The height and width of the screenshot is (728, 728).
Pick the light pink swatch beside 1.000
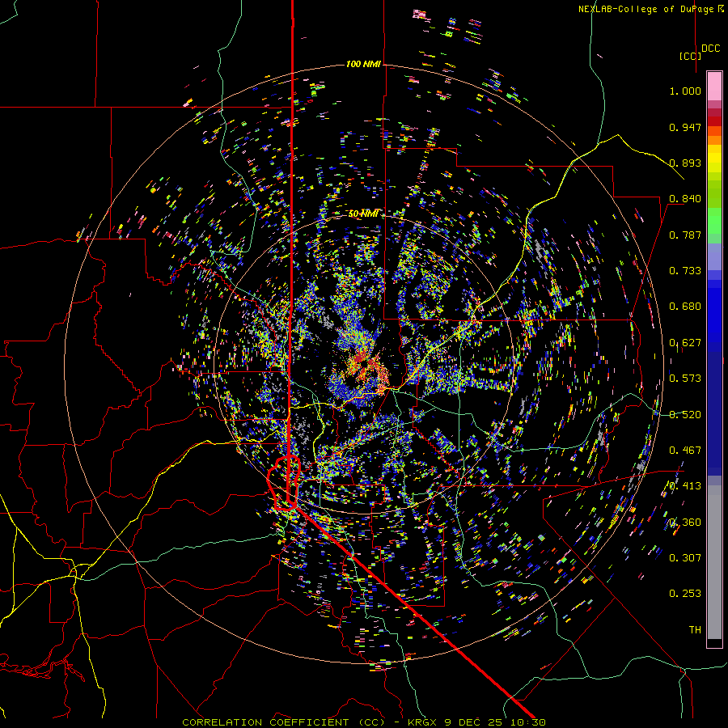pos(714,86)
